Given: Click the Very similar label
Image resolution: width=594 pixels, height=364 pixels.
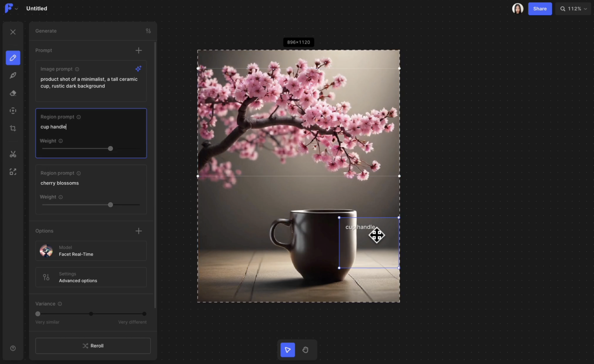Looking at the screenshot, I should click(47, 322).
